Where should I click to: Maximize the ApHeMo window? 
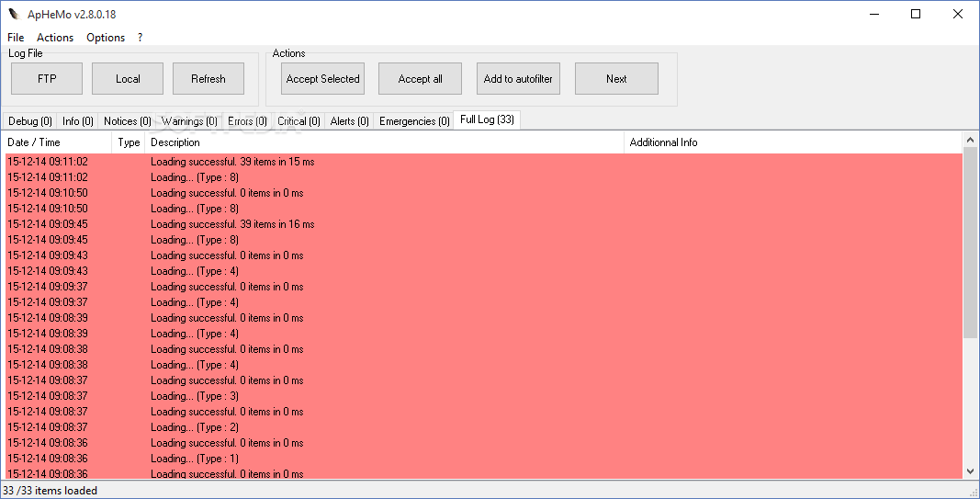(916, 14)
